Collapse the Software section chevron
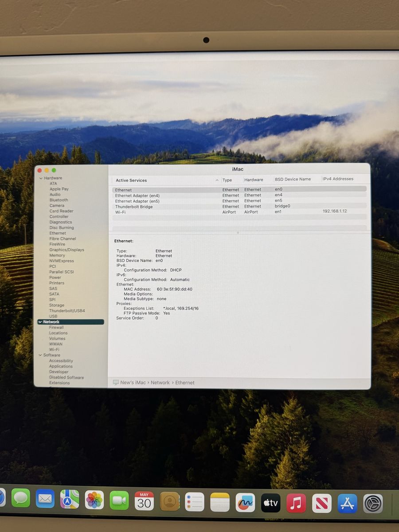The height and width of the screenshot is (532, 399). tap(40, 355)
